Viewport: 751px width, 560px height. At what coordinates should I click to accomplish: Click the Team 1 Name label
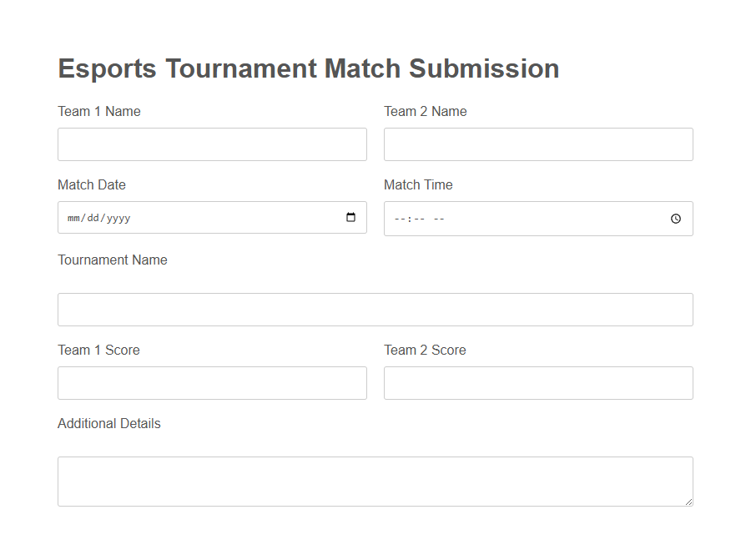click(x=98, y=111)
